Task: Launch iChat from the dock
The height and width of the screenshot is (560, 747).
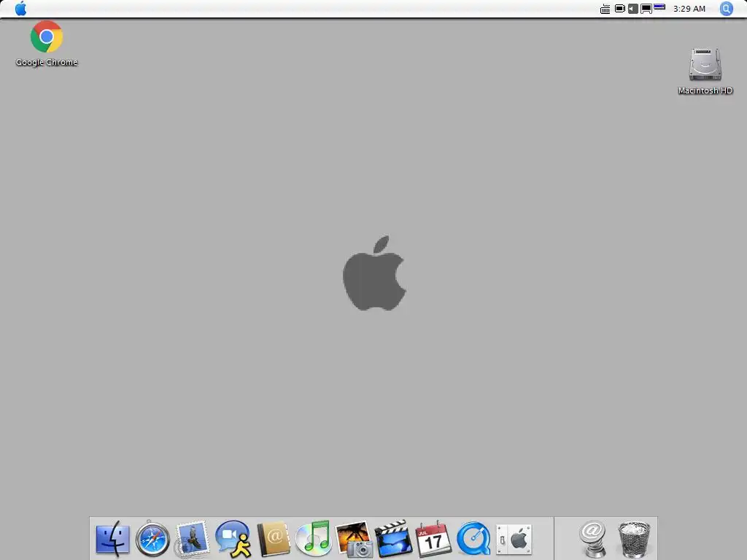Action: (x=233, y=539)
